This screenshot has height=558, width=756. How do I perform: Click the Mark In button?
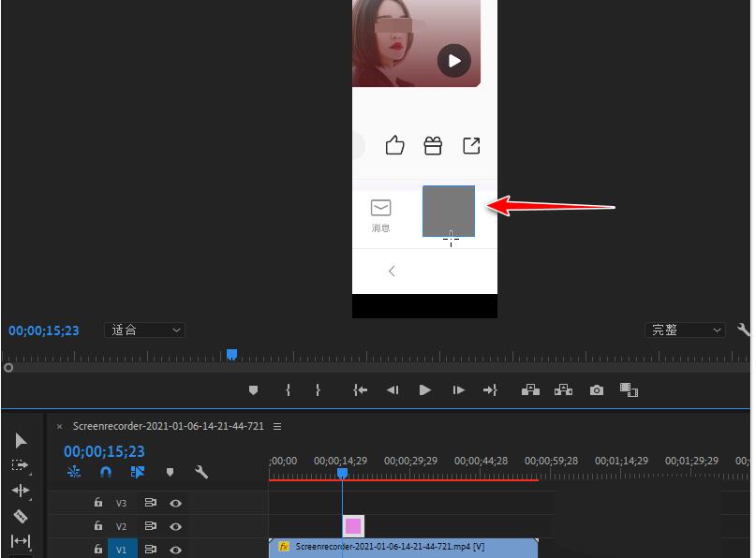tap(288, 390)
